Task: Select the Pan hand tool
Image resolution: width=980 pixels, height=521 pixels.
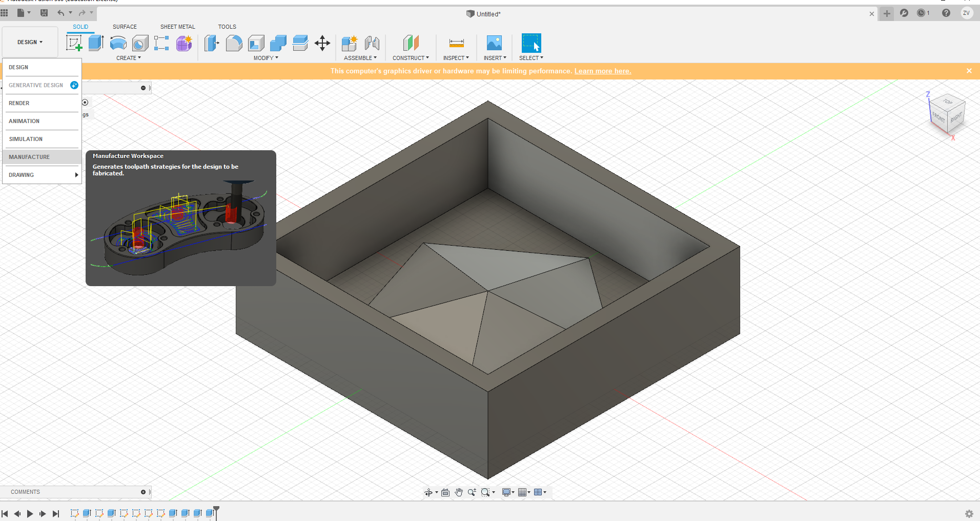Action: coord(459,492)
